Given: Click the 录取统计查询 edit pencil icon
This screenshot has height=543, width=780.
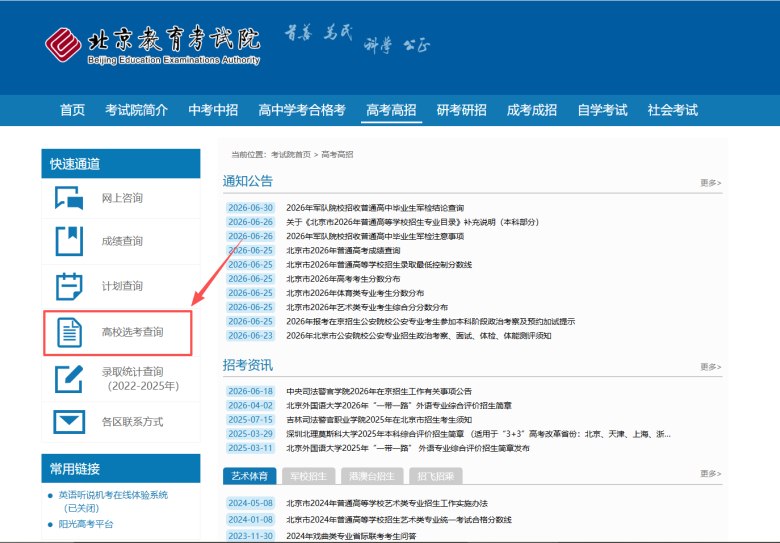Looking at the screenshot, I should click(x=69, y=379).
